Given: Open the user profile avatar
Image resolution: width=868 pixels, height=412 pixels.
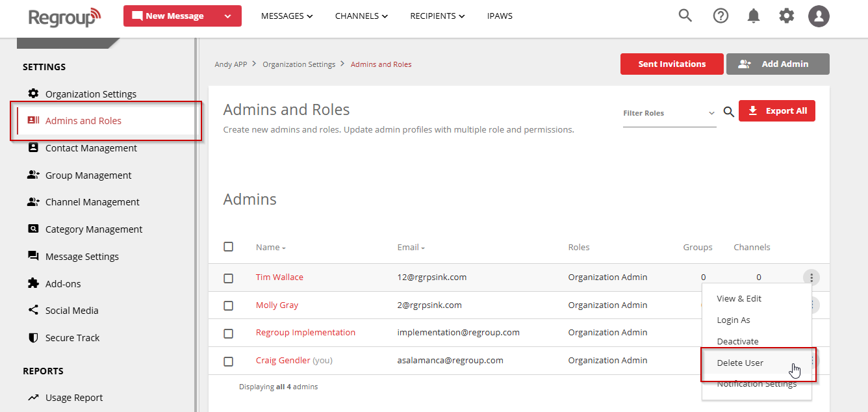Looking at the screenshot, I should pos(819,16).
